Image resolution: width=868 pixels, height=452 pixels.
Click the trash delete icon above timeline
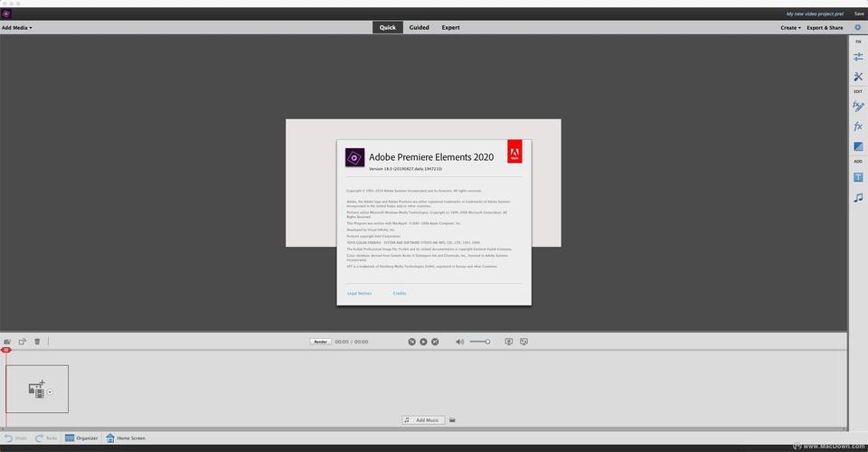coord(37,342)
